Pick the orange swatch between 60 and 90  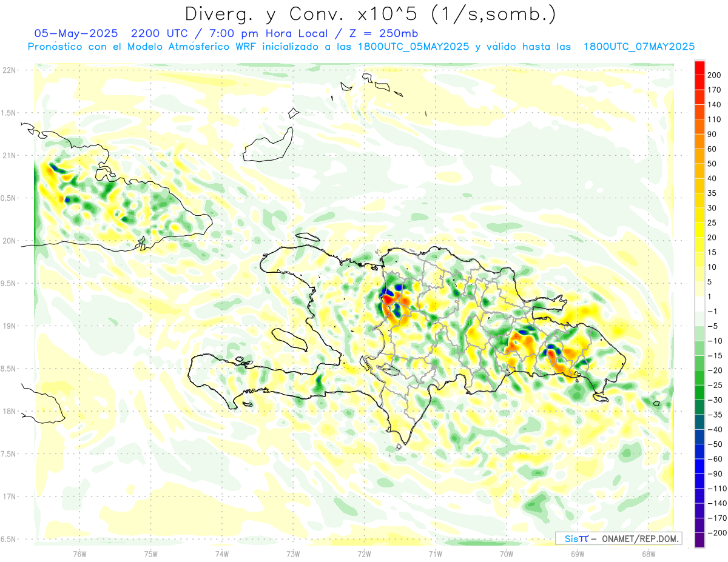pos(699,141)
